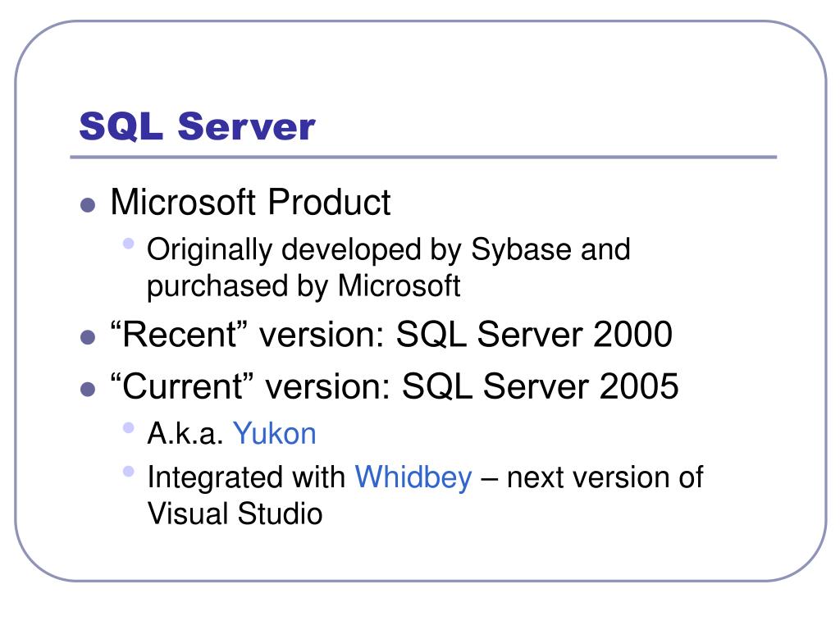Select the Microsoft Product text
Viewport: 840px width, 630px height.
pyautogui.click(x=251, y=203)
